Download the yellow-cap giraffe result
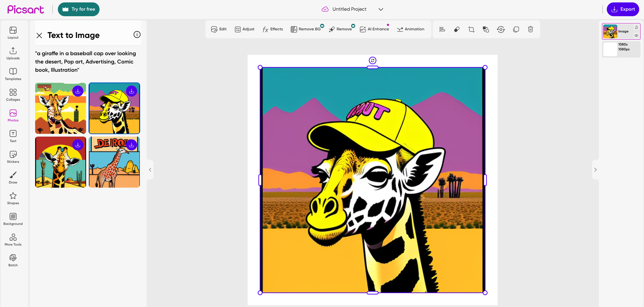The height and width of the screenshot is (307, 644). pyautogui.click(x=132, y=91)
